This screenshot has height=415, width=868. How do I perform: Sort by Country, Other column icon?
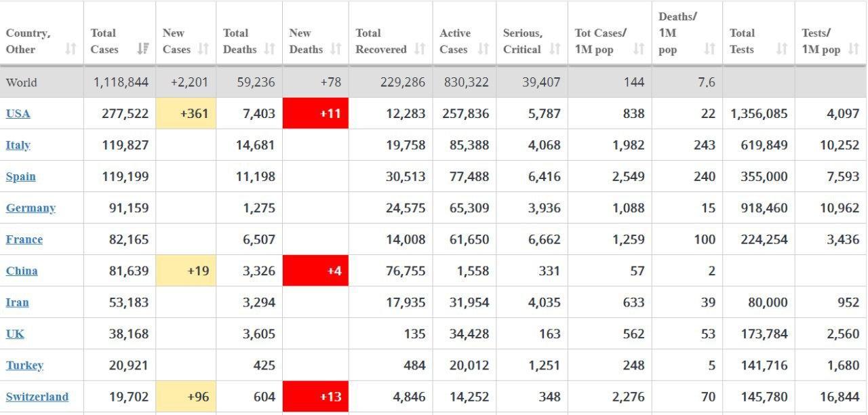71,50
